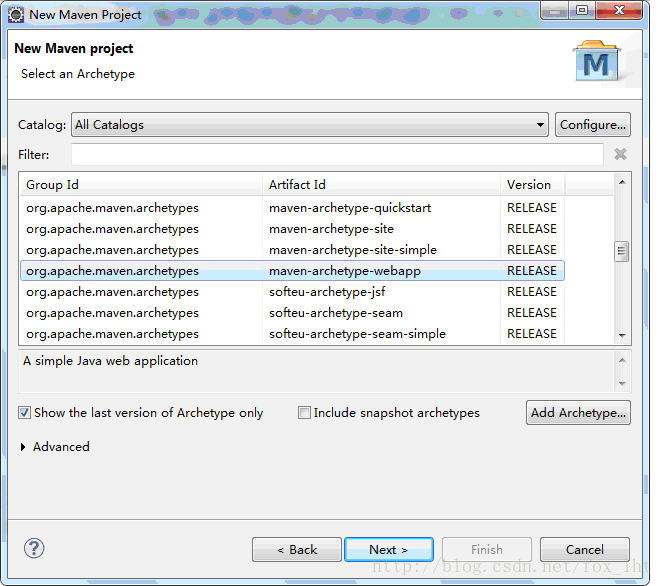This screenshot has height=586, width=664.
Task: Click the archetype list scroll down arrow
Action: coord(622,335)
